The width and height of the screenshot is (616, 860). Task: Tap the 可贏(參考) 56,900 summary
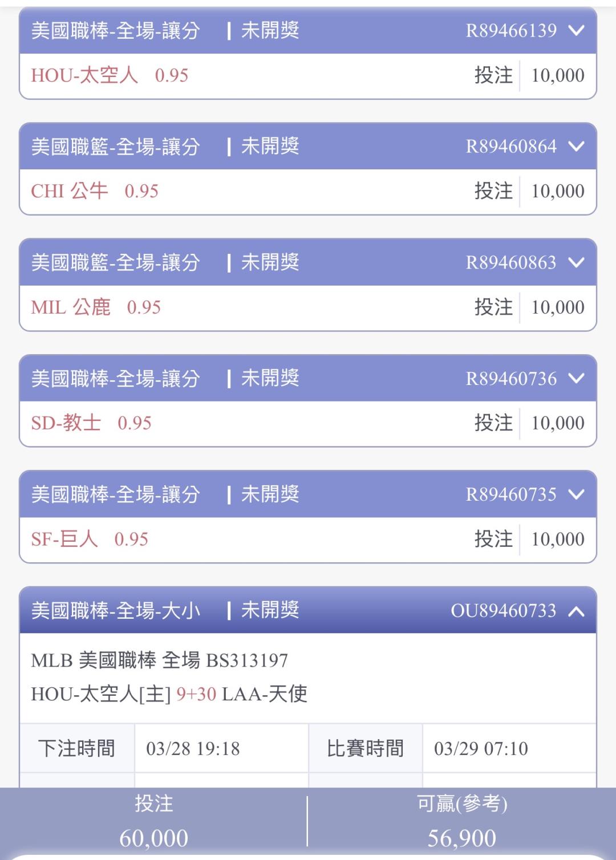tap(462, 822)
